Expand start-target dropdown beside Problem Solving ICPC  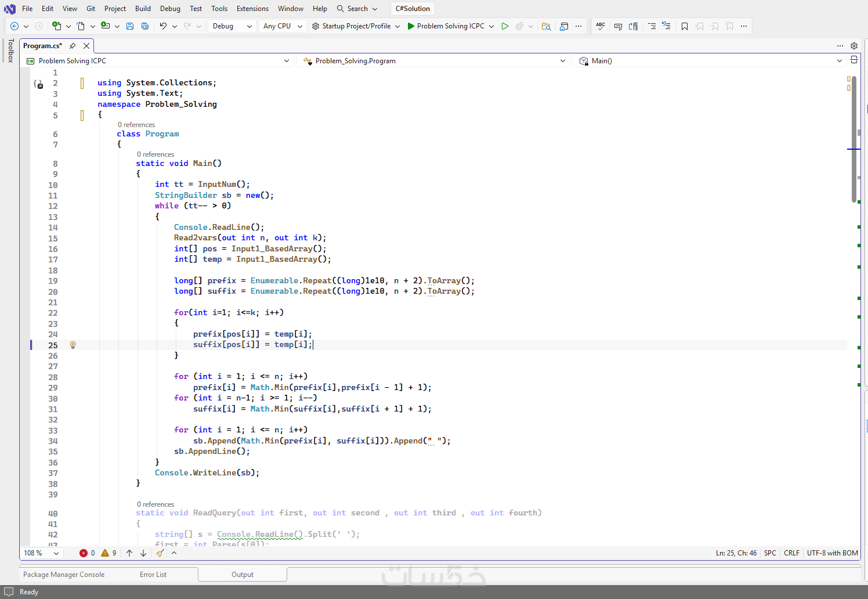coord(491,26)
